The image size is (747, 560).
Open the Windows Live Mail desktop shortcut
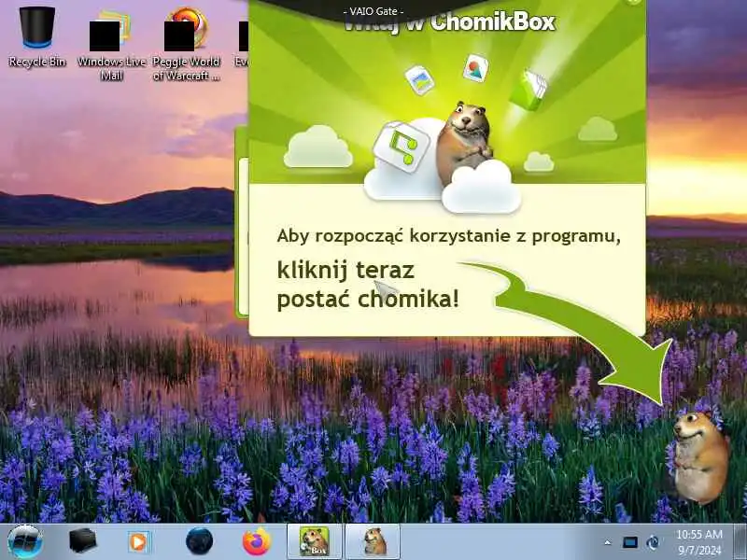coord(111,44)
